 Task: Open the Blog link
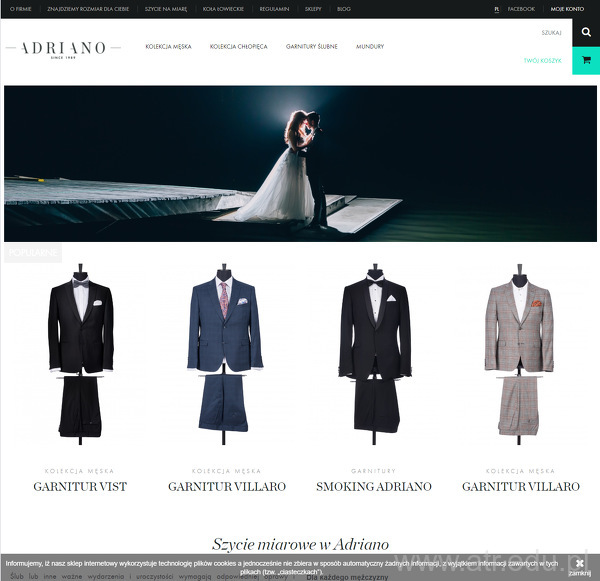point(344,9)
